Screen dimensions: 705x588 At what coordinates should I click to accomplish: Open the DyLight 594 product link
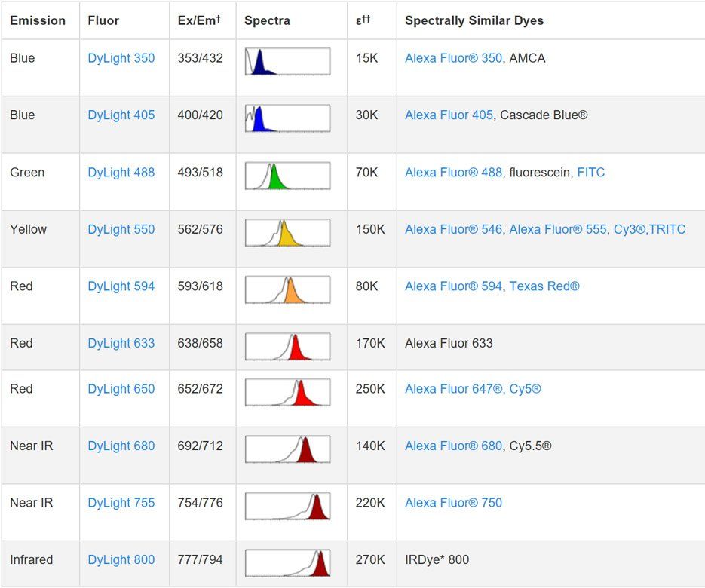[x=121, y=286]
